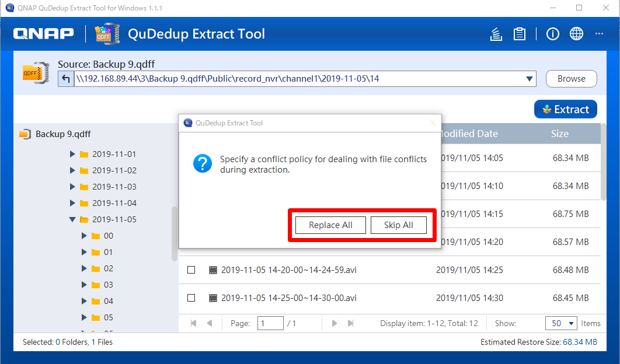
Task: Go to next page
Action: (x=334, y=323)
